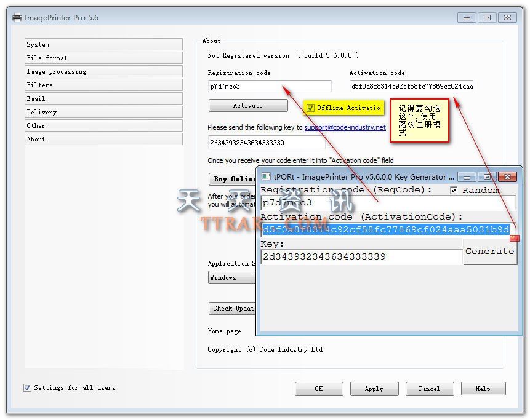530x420 pixels.
Task: Click the OK button
Action: click(319, 389)
